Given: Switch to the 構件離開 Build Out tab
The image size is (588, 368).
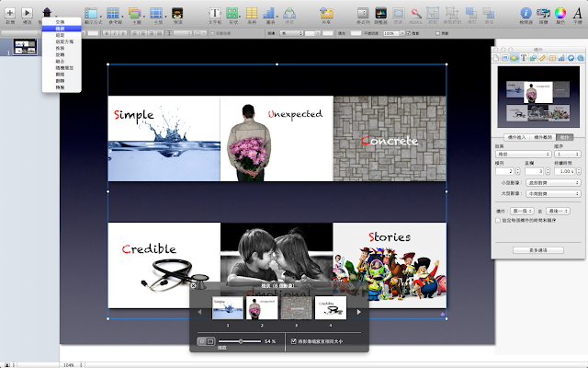Looking at the screenshot, I should pos(543,137).
